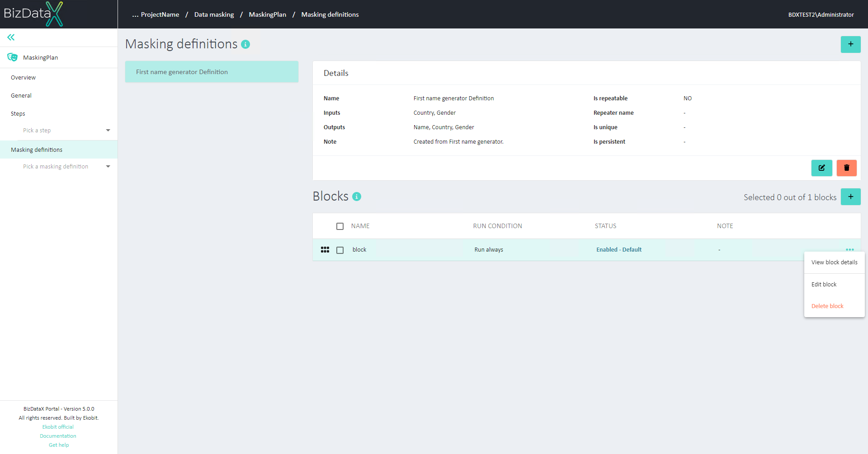Screen dimensions: 868x454
Task: Sort by RUN CONDITION column header
Action: 497,226
